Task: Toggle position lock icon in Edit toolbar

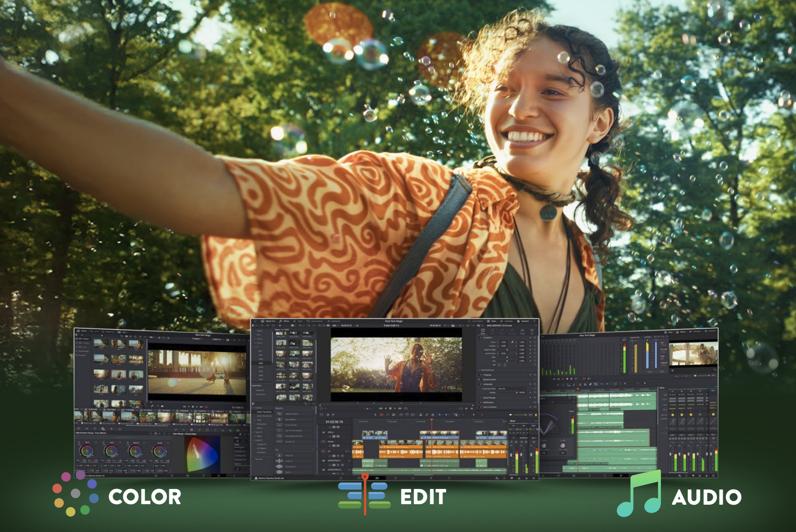Action: tap(432, 415)
